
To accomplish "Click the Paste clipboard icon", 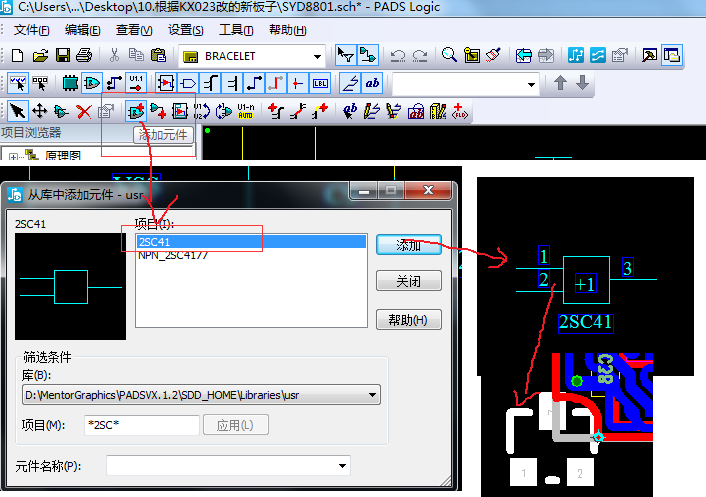I will pos(158,56).
